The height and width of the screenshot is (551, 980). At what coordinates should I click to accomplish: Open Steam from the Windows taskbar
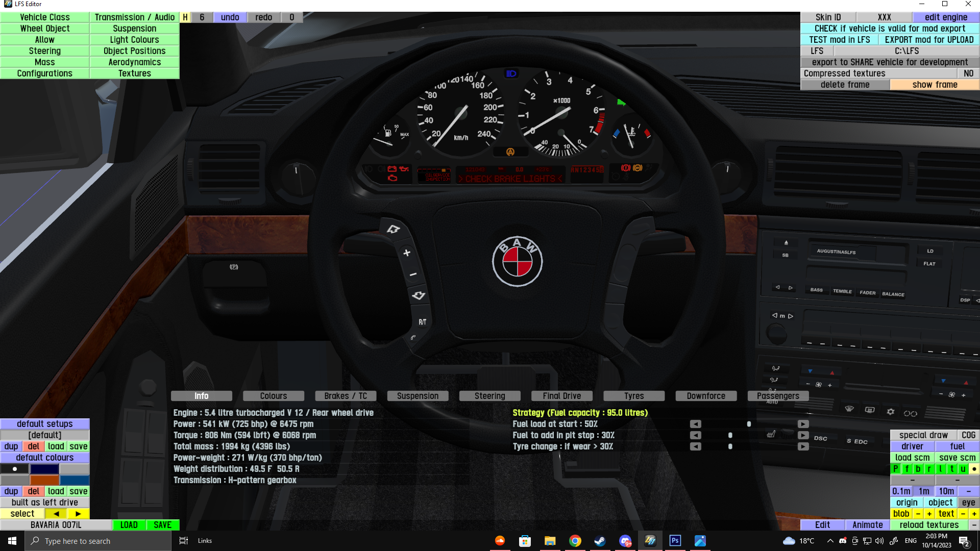600,541
